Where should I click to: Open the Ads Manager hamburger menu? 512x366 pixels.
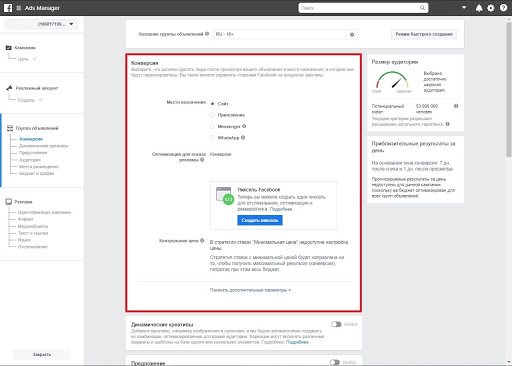tap(19, 8)
